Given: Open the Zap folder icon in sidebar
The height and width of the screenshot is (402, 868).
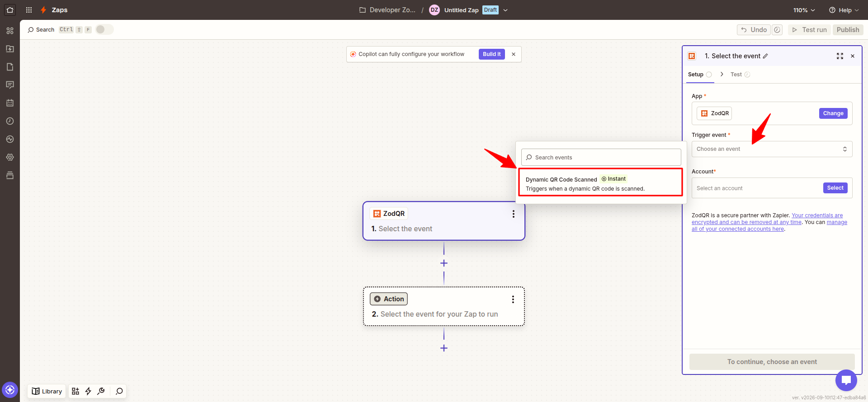Looking at the screenshot, I should (x=10, y=49).
